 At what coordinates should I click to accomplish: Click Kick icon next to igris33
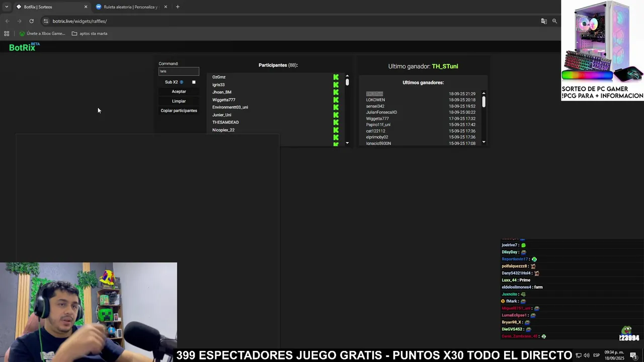[x=336, y=84]
